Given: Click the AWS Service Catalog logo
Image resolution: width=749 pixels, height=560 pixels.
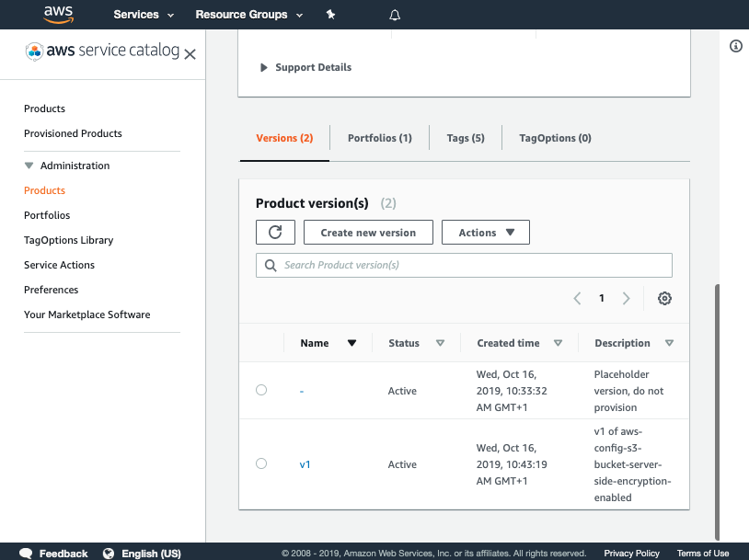Looking at the screenshot, I should click(102, 51).
